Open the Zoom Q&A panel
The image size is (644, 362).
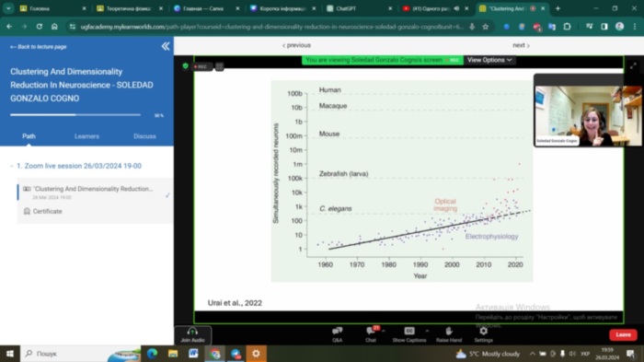(x=338, y=334)
